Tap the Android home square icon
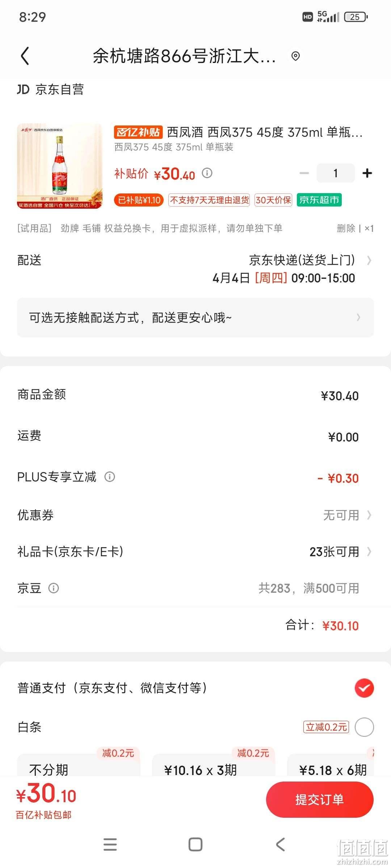The height and width of the screenshot is (868, 391). (195, 844)
